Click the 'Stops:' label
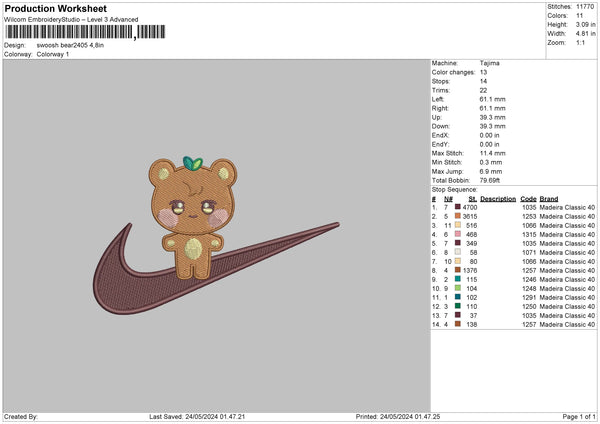The image size is (600, 424). 441,81
